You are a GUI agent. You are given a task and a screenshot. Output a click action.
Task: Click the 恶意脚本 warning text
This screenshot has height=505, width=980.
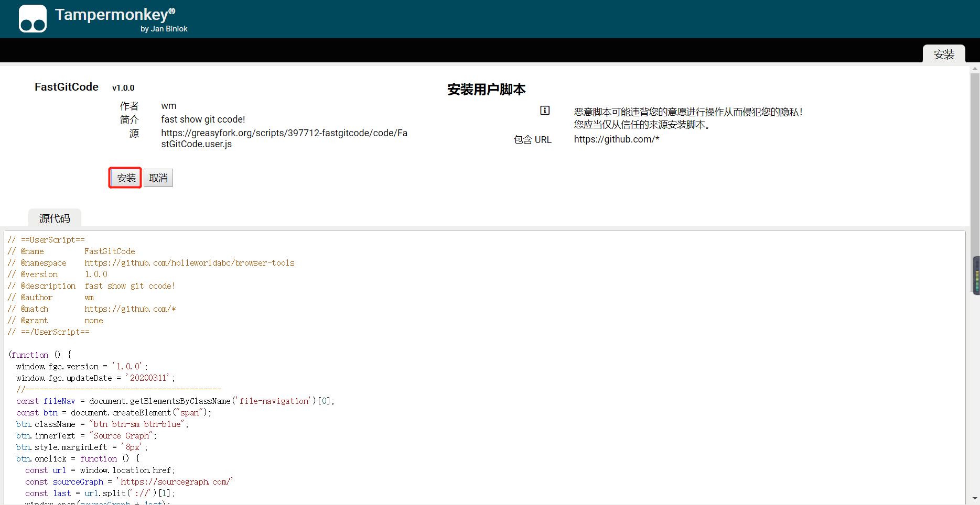point(688,118)
